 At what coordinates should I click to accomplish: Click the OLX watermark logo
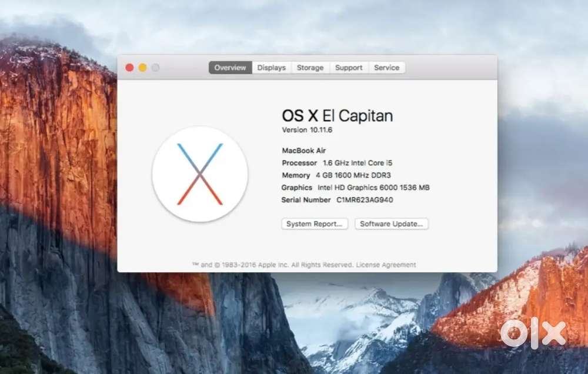tap(533, 333)
